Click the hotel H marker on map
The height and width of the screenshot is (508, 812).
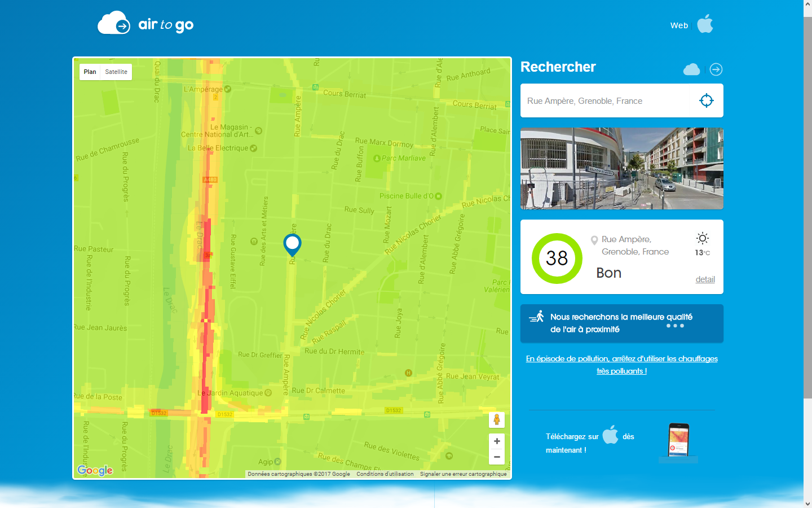(x=408, y=373)
